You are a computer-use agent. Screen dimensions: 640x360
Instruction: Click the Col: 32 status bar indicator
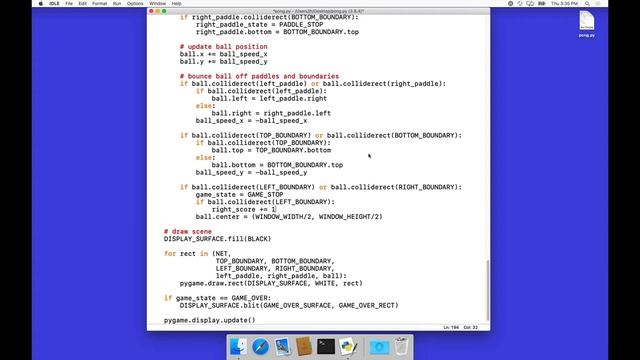coord(471,327)
